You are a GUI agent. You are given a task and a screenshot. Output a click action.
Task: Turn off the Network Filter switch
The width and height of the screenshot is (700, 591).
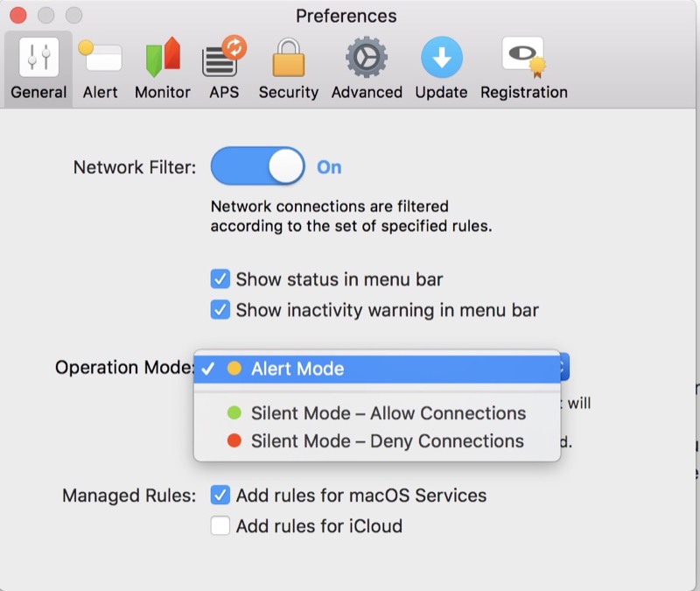258,166
